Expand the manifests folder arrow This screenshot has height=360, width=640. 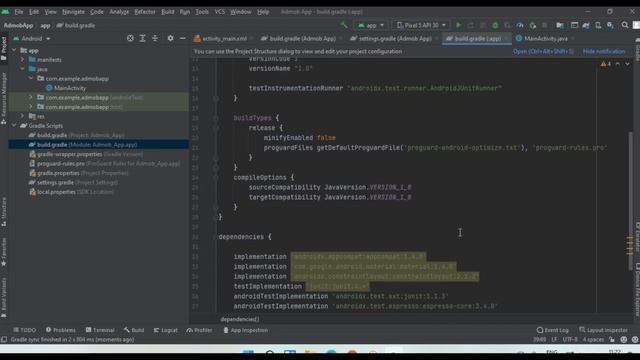tap(22, 60)
